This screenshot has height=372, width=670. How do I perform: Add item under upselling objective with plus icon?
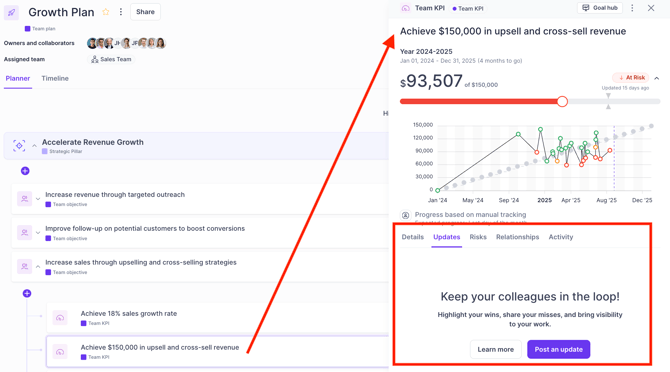(27, 293)
